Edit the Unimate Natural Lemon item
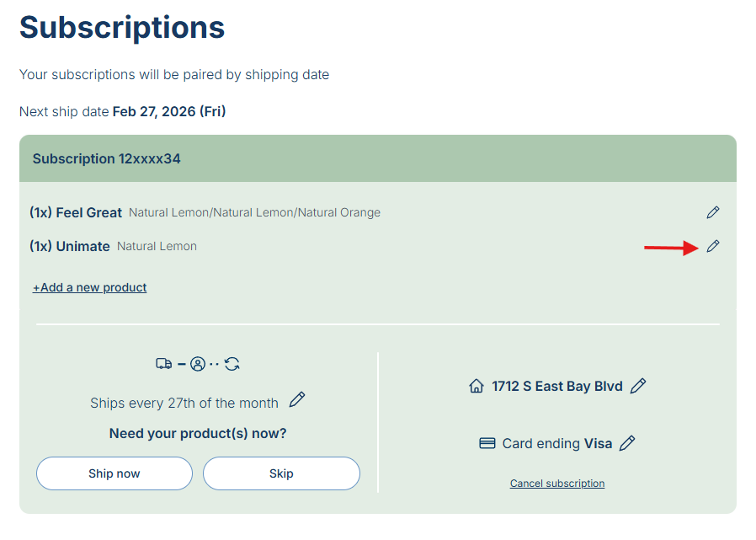 pyautogui.click(x=713, y=246)
